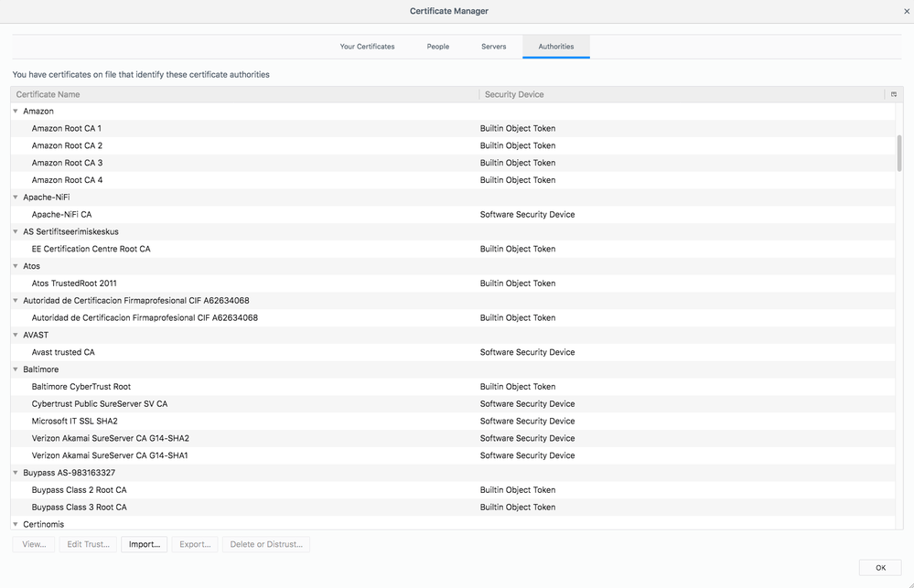Viewport: 914px width, 588px height.
Task: Click Software Security Device for Avast trusted CA
Action: pos(528,352)
